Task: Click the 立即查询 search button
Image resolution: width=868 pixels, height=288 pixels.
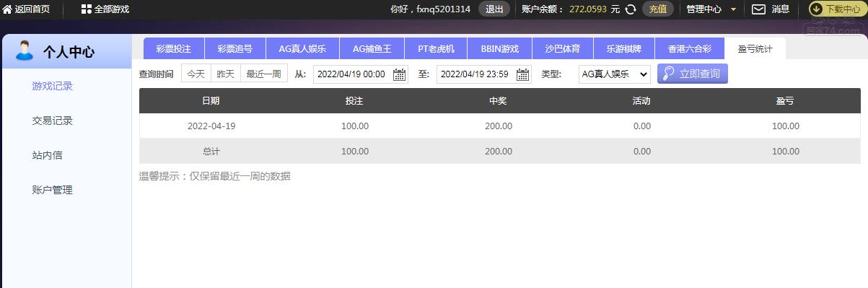Action: (693, 74)
